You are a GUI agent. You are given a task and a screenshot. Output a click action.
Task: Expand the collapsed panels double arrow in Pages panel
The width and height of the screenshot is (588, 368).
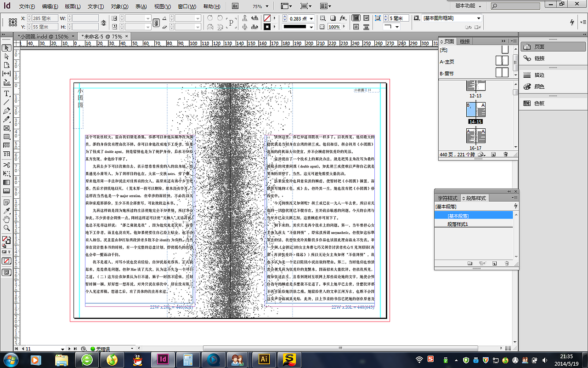coord(504,41)
